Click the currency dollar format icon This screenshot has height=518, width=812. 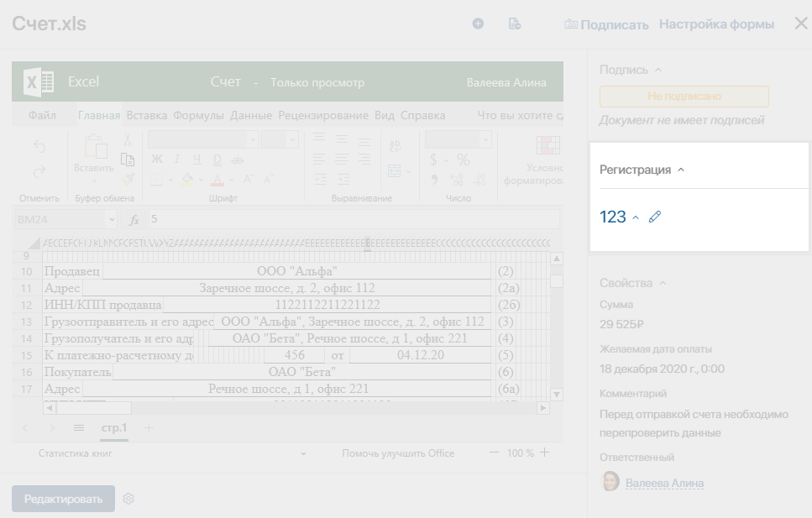tap(433, 160)
